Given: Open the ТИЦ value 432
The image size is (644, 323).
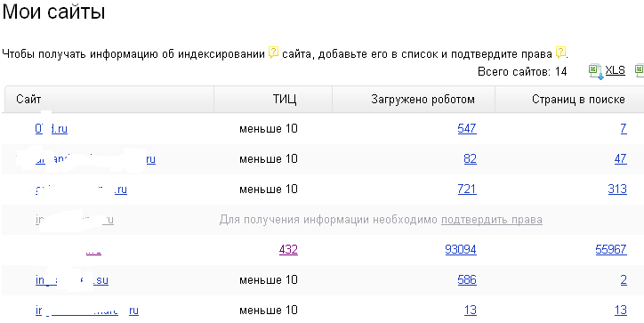Looking at the screenshot, I should tap(288, 250).
